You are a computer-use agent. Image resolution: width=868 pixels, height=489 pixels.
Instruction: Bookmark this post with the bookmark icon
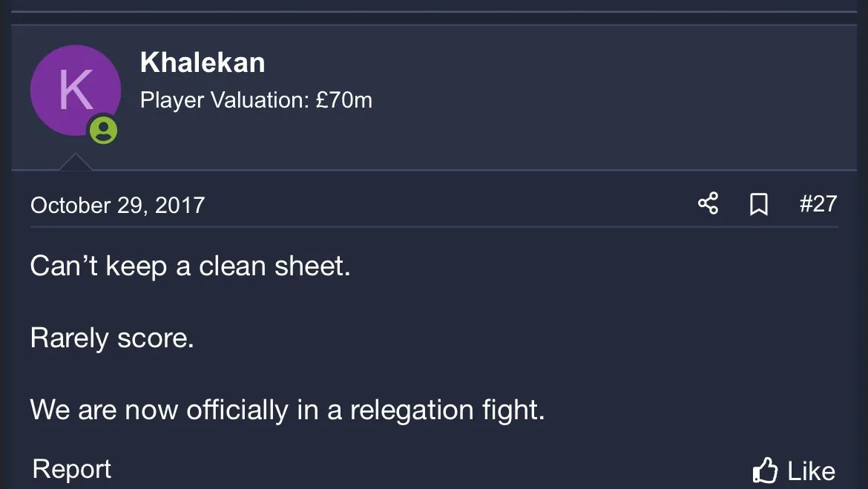[758, 204]
